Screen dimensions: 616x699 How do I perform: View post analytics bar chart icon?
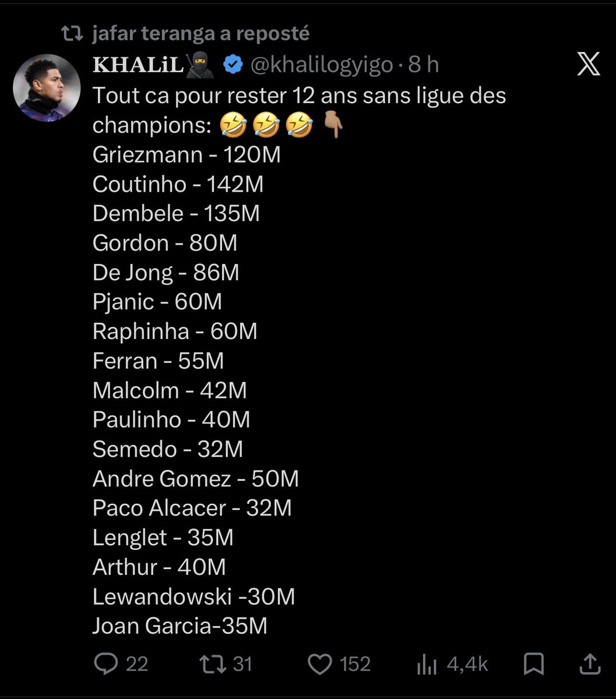(427, 665)
